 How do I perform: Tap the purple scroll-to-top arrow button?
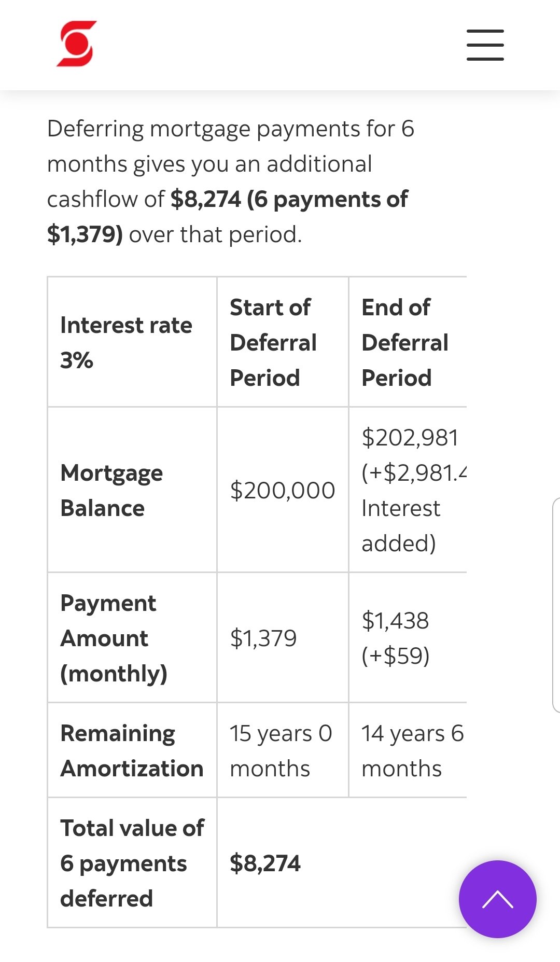point(497,899)
